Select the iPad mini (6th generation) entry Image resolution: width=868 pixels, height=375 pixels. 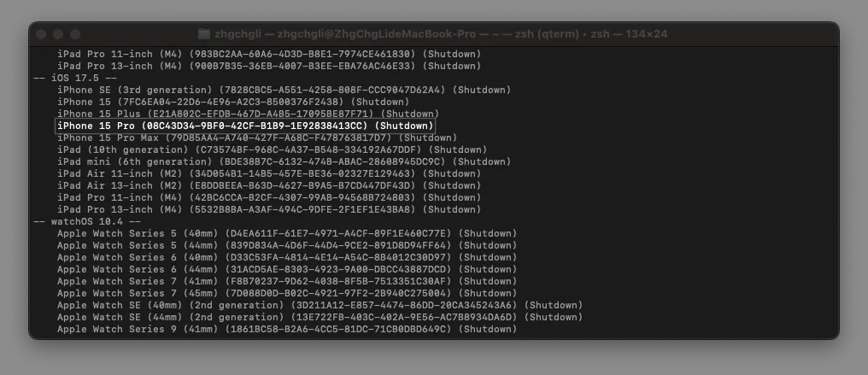272,161
